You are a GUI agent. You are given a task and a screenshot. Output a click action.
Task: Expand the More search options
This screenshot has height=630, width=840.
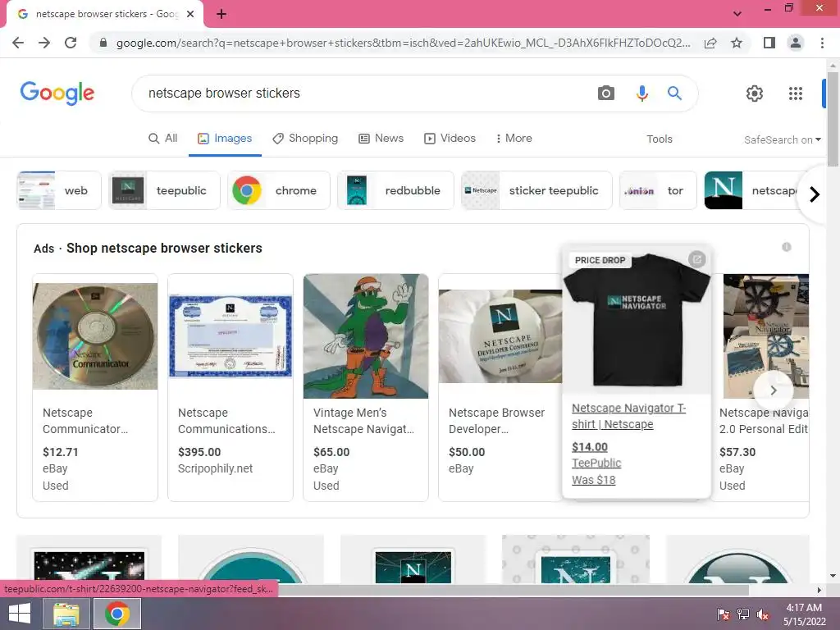[x=514, y=138]
